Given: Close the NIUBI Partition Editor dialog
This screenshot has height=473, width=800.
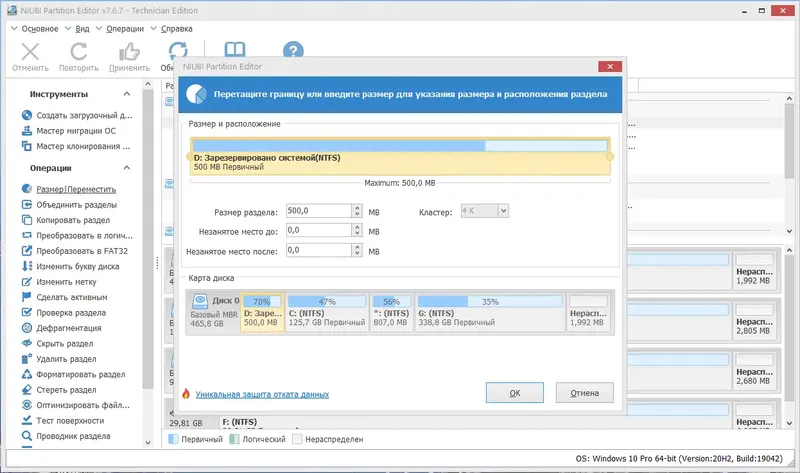Looking at the screenshot, I should pos(610,66).
